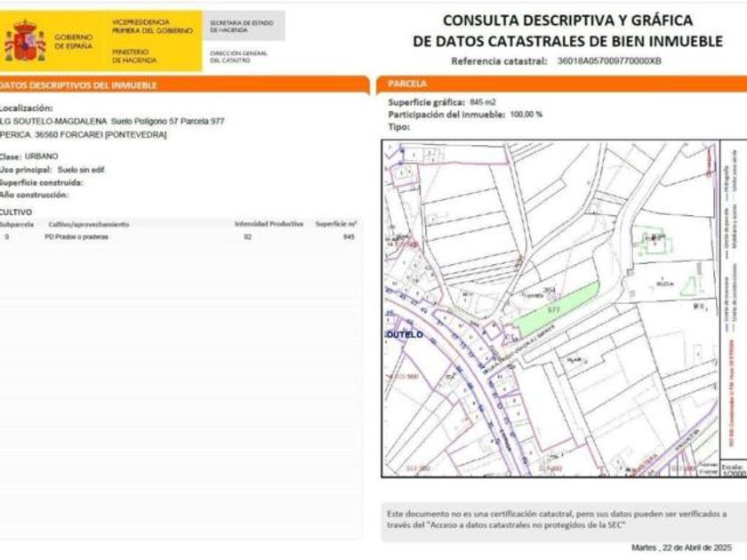Viewport: 747px width, 560px height.
Task: Click the 'Superficie gráfica:' label
Action: (426, 102)
